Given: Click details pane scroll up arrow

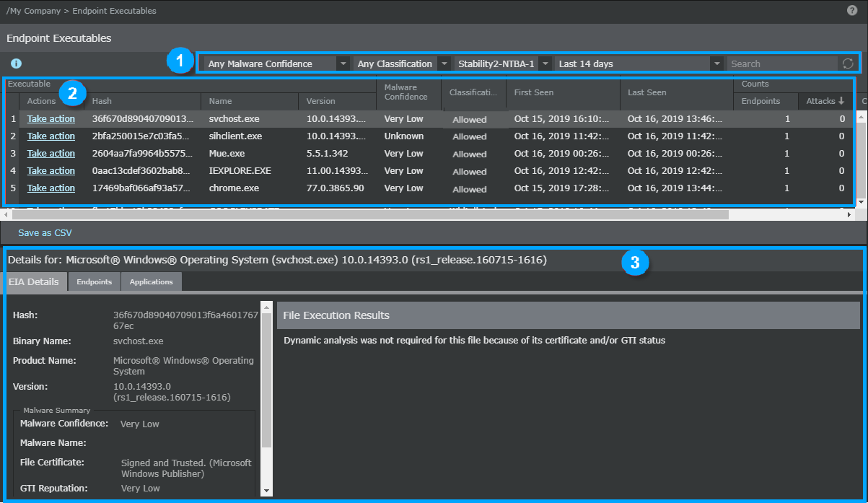Looking at the screenshot, I should point(267,306).
